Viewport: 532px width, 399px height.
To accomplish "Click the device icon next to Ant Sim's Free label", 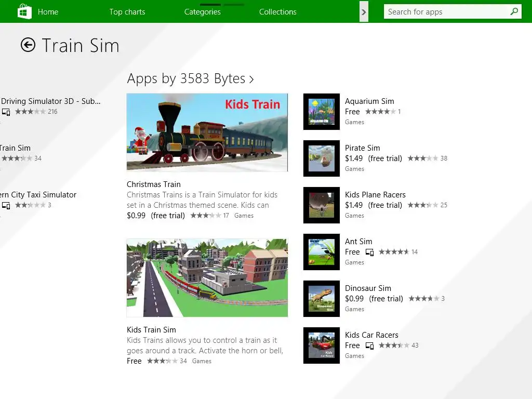I will 369,252.
